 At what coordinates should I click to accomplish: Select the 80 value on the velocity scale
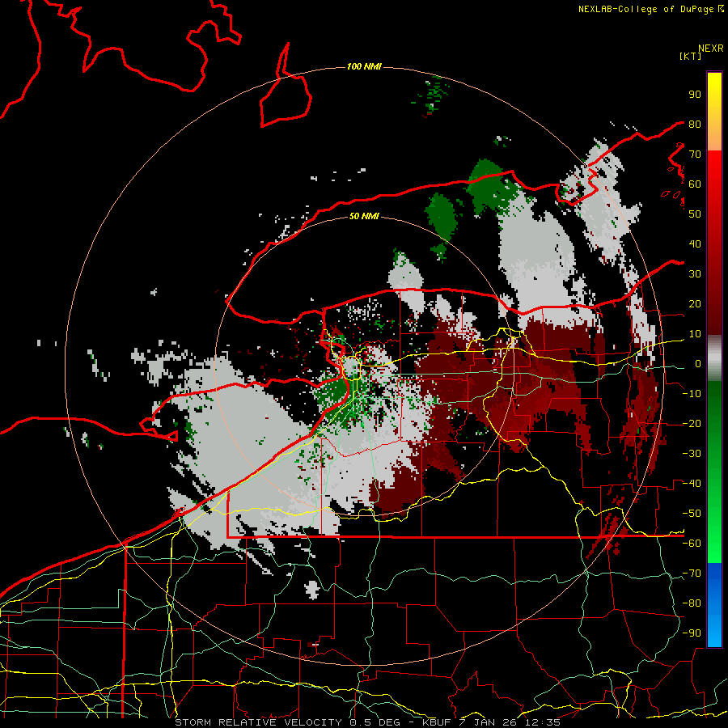[x=695, y=125]
